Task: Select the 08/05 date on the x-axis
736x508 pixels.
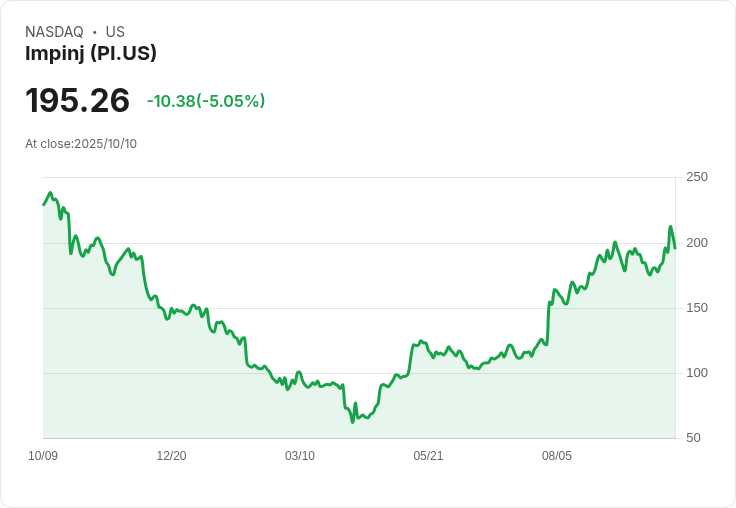Action: pos(556,456)
